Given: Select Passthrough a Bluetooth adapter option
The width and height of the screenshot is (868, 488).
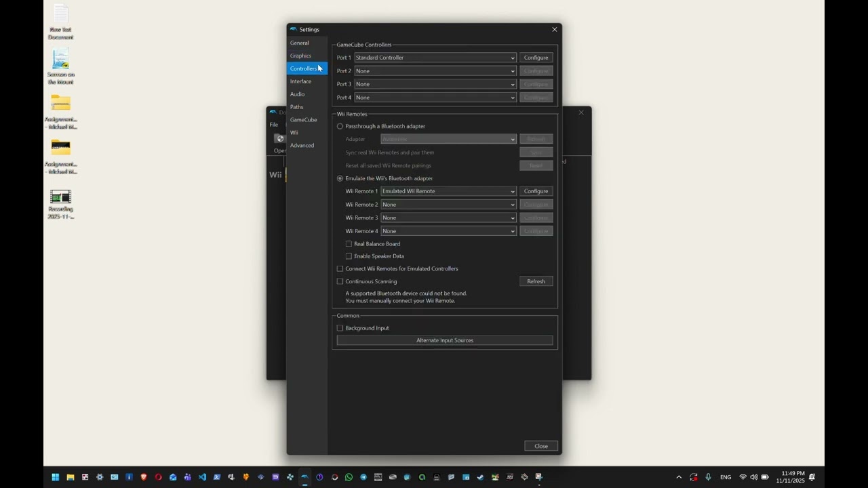Looking at the screenshot, I should 381,126.
